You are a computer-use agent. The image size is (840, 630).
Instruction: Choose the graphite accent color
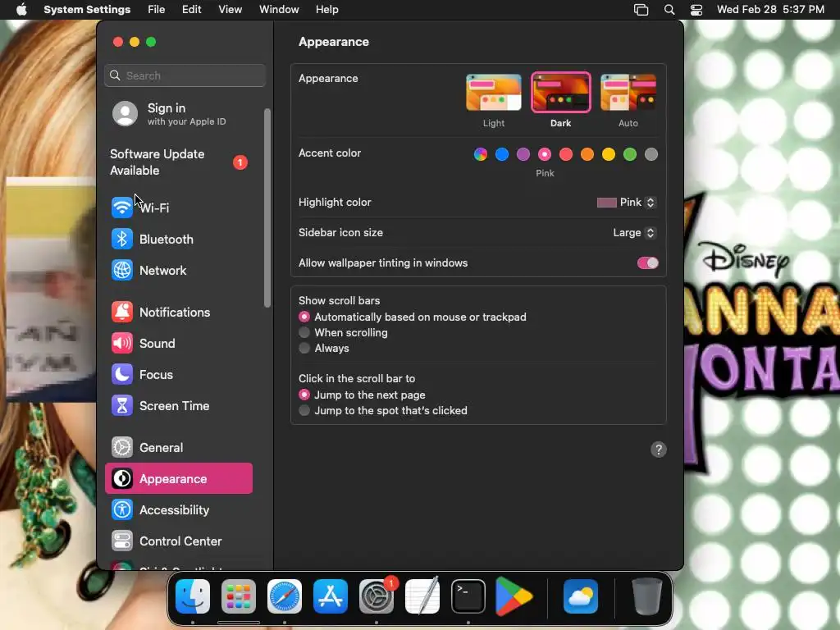pyautogui.click(x=651, y=154)
